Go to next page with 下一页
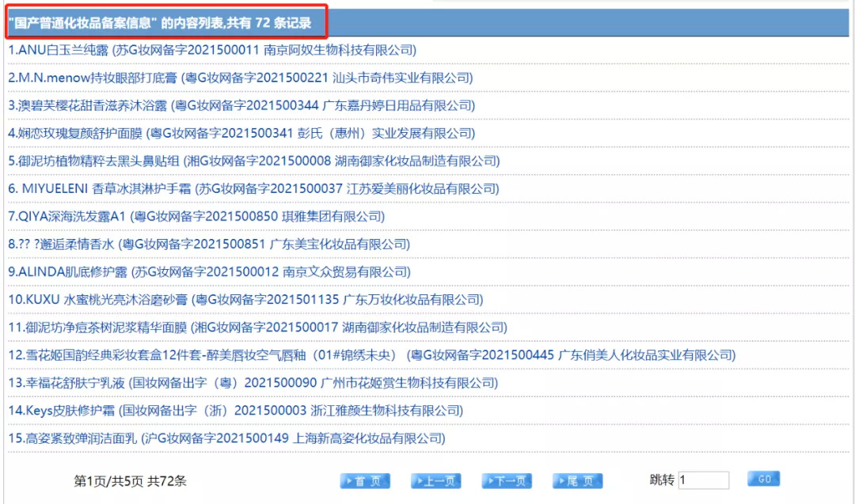855x504 pixels. pos(507,481)
